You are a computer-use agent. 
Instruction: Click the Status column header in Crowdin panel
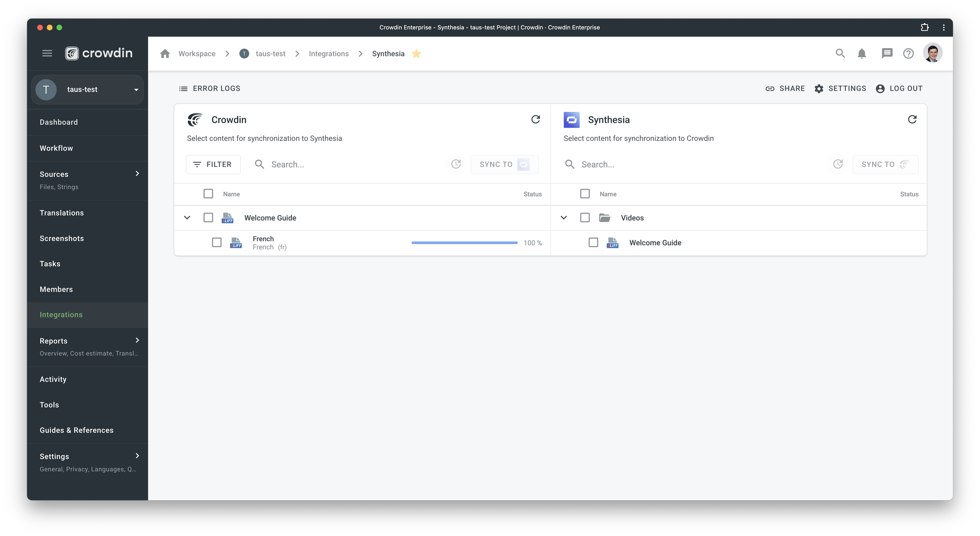pos(532,194)
